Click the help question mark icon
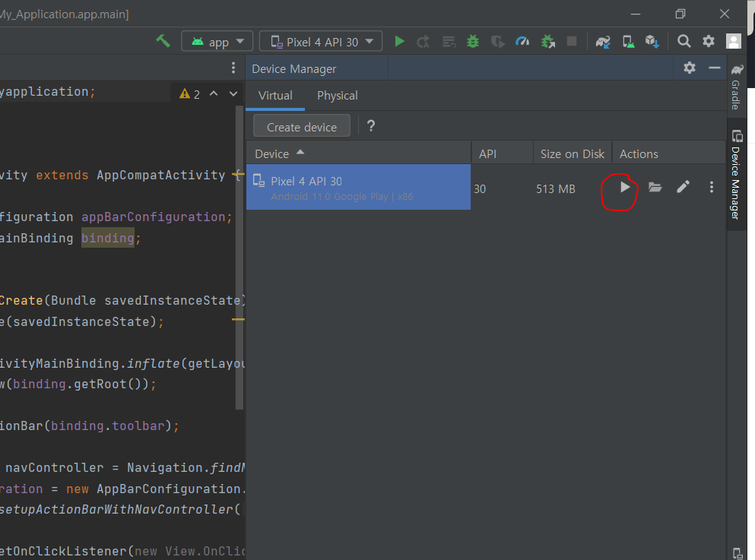The height and width of the screenshot is (560, 755). 371,126
